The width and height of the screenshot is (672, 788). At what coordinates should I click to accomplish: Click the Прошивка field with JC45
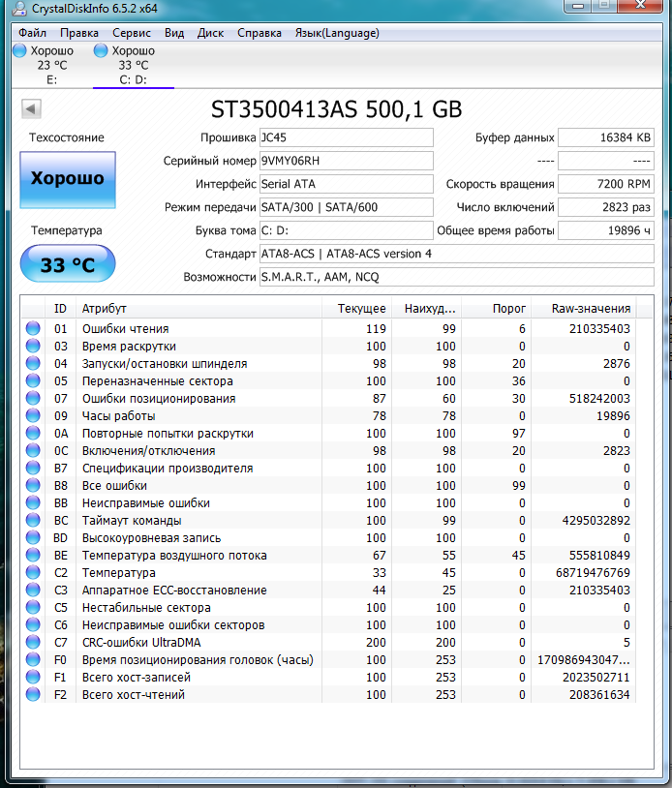[347, 137]
